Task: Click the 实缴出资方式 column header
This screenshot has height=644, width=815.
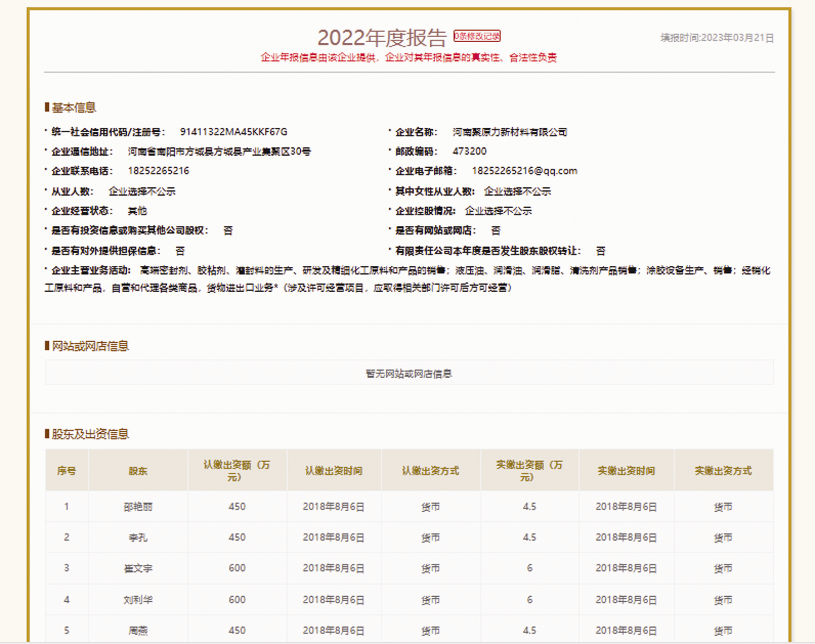Action: [x=723, y=471]
